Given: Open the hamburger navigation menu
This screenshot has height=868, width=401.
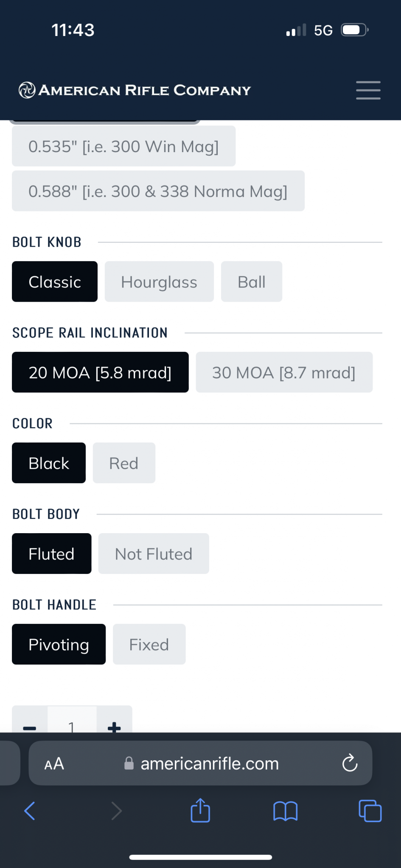Looking at the screenshot, I should click(368, 90).
